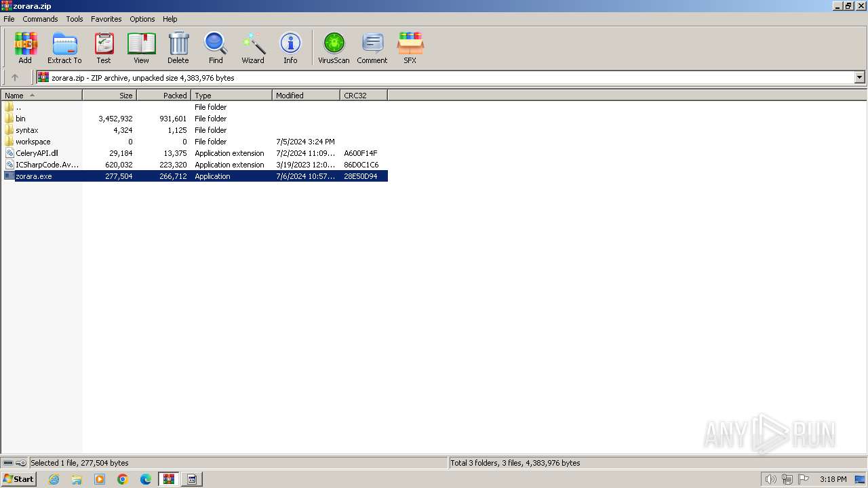
Task: Open the File menu
Action: pos(9,19)
